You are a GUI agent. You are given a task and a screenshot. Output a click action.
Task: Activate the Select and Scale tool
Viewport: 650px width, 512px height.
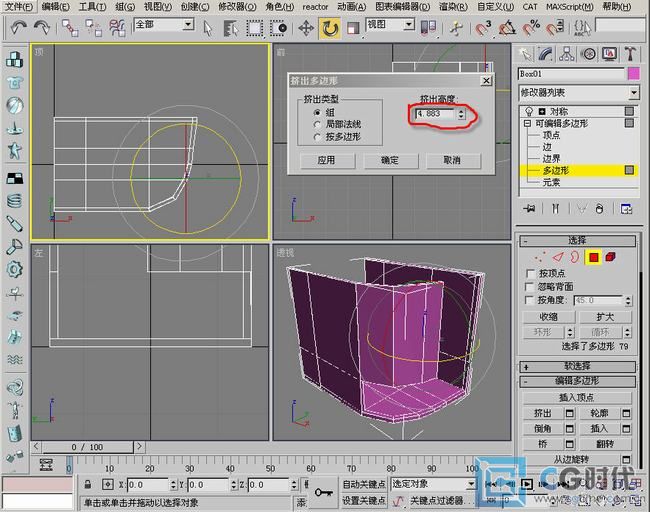(353, 28)
